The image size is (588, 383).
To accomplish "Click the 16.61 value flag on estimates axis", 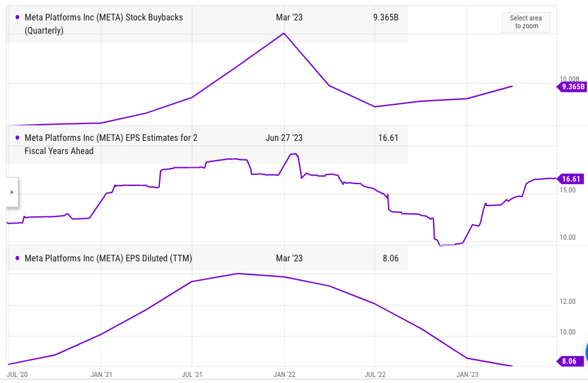I will 571,179.
